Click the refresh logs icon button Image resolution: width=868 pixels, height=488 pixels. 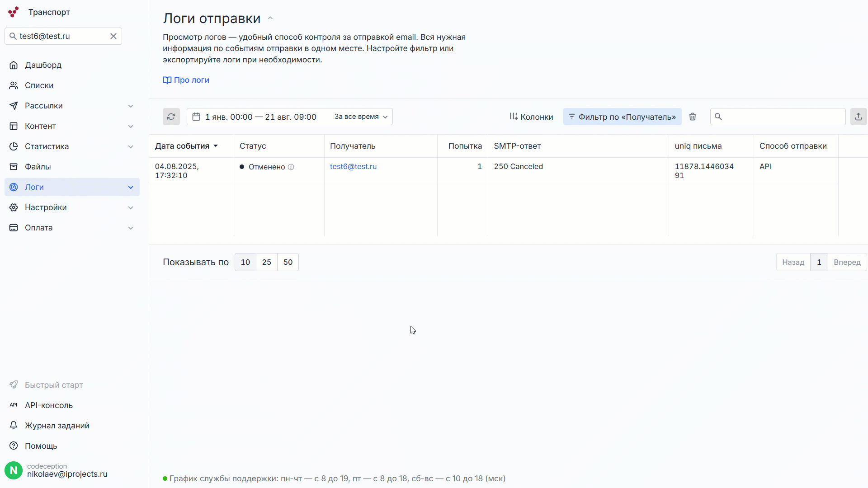tap(171, 117)
